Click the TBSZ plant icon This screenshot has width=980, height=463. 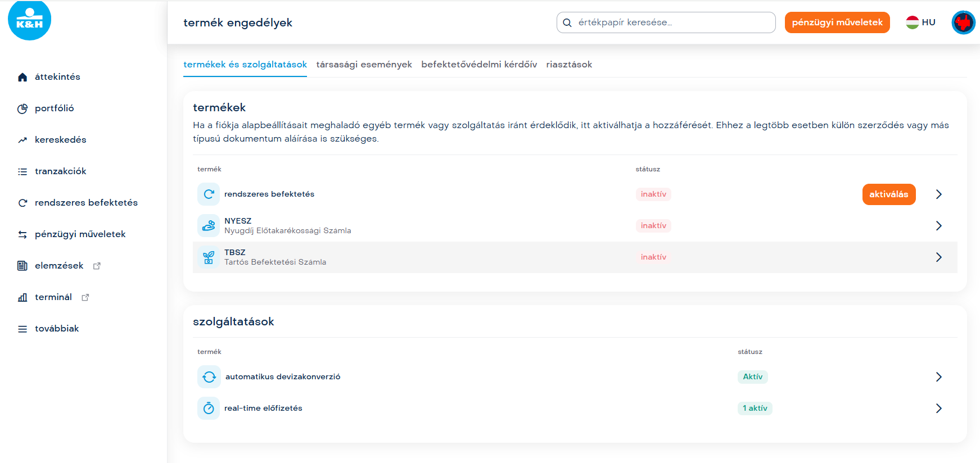pos(209,257)
